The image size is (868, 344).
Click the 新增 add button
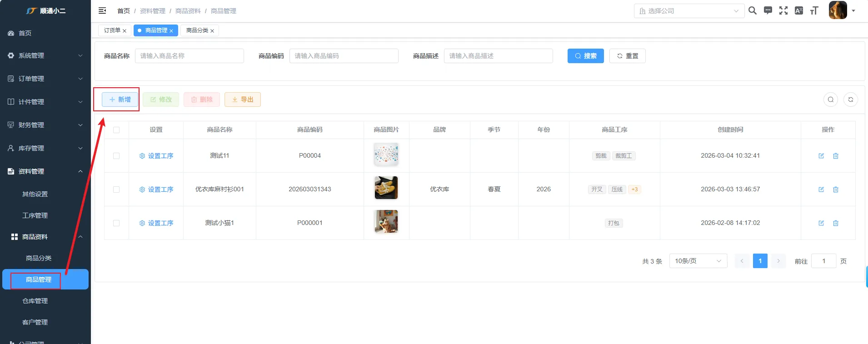120,100
